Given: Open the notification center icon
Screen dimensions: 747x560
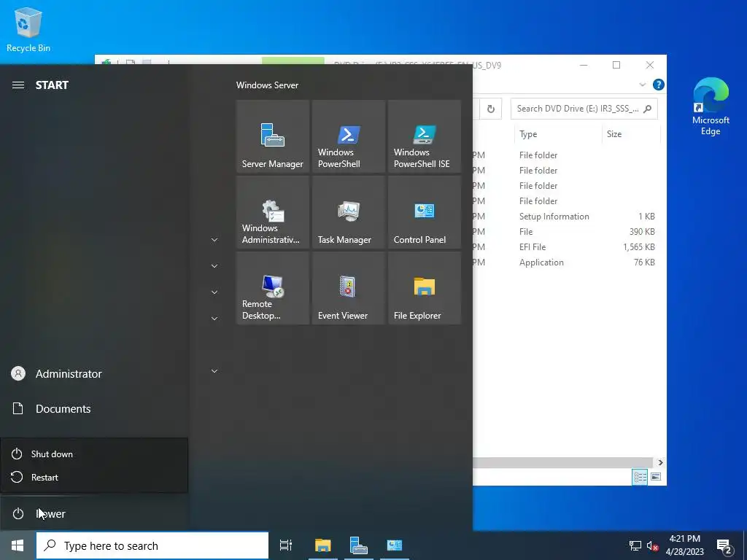Looking at the screenshot, I should pyautogui.click(x=724, y=546).
